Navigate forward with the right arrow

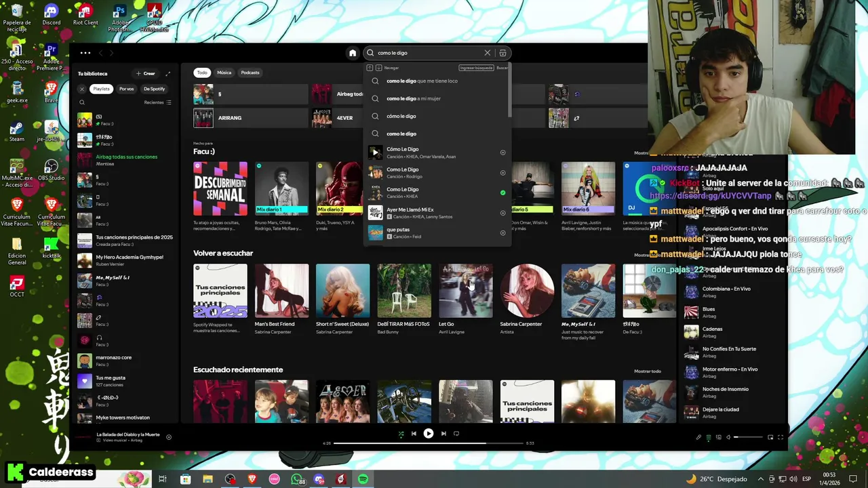point(112,53)
